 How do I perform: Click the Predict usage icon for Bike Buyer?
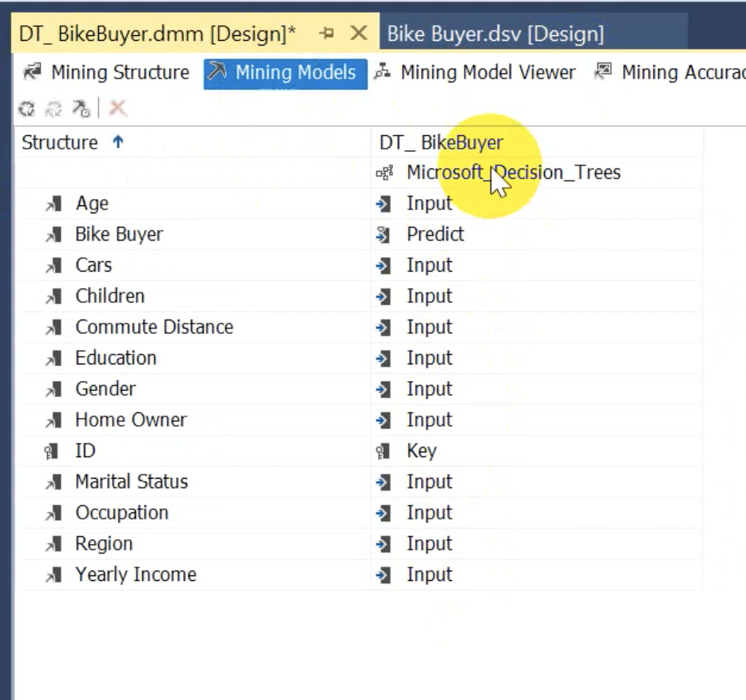pyautogui.click(x=383, y=235)
